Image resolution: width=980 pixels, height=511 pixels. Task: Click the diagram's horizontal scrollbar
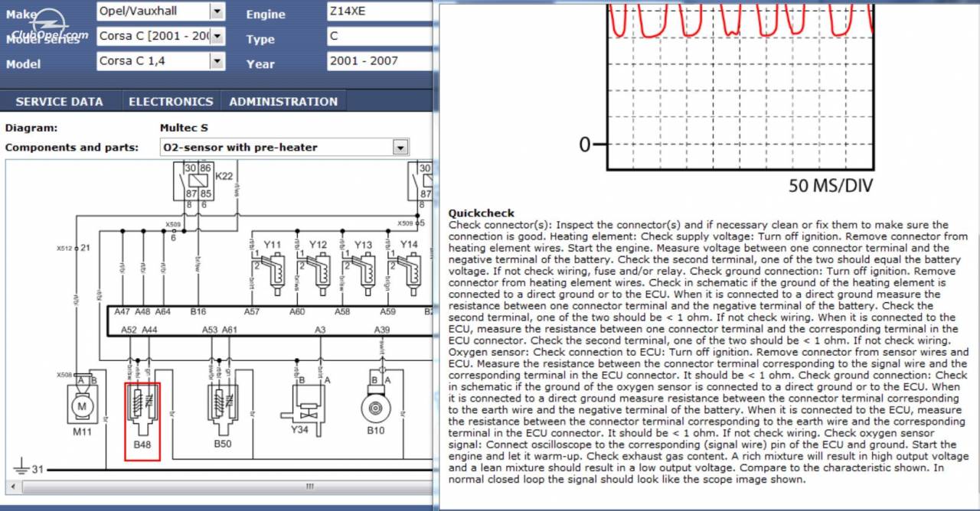pos(218,487)
